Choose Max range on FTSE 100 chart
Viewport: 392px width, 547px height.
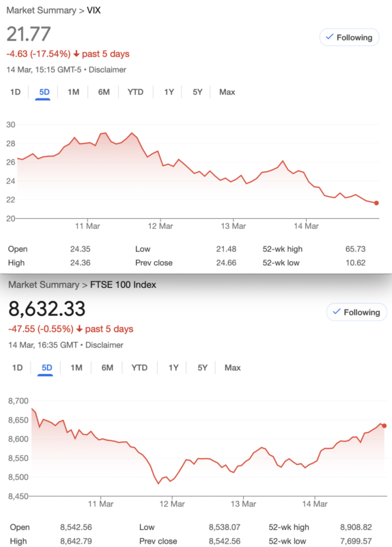tap(233, 368)
